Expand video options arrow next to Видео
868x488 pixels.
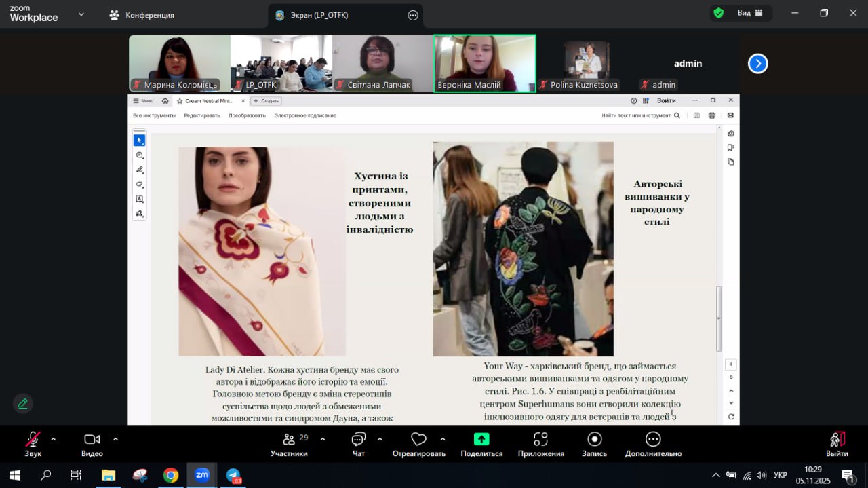point(115,439)
